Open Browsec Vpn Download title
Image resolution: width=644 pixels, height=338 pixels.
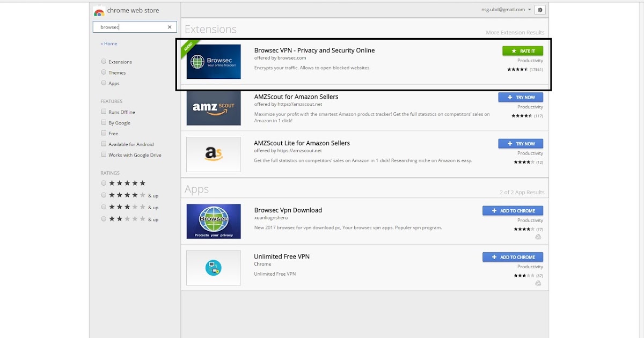[x=288, y=210]
